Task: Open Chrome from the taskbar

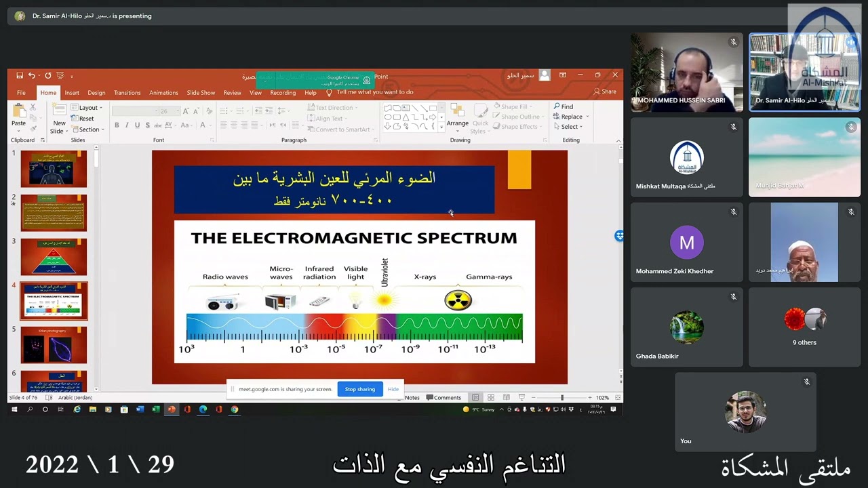Action: pos(234,409)
